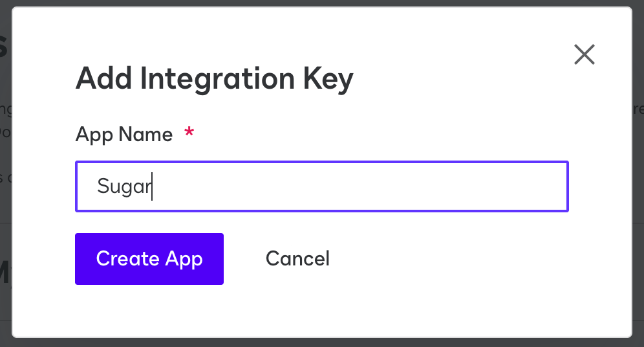Click the word Sugar in the input
This screenshot has height=347, width=644.
coord(123,186)
